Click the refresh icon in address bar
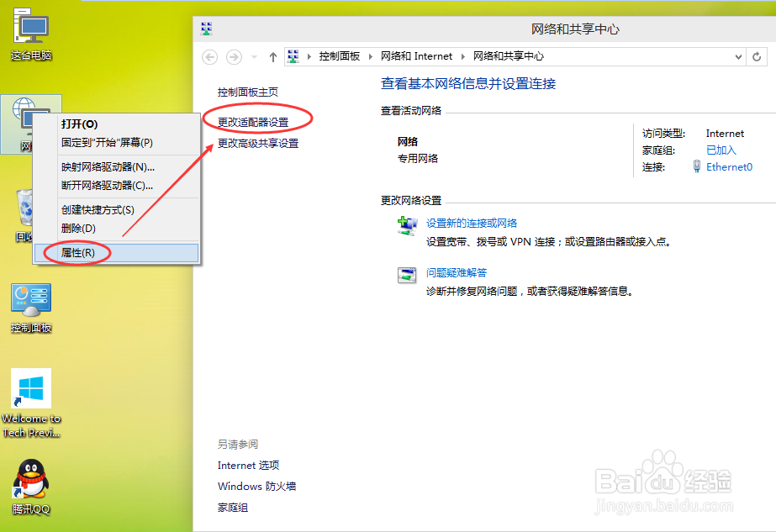Viewport: 776px width, 532px height. click(x=755, y=56)
